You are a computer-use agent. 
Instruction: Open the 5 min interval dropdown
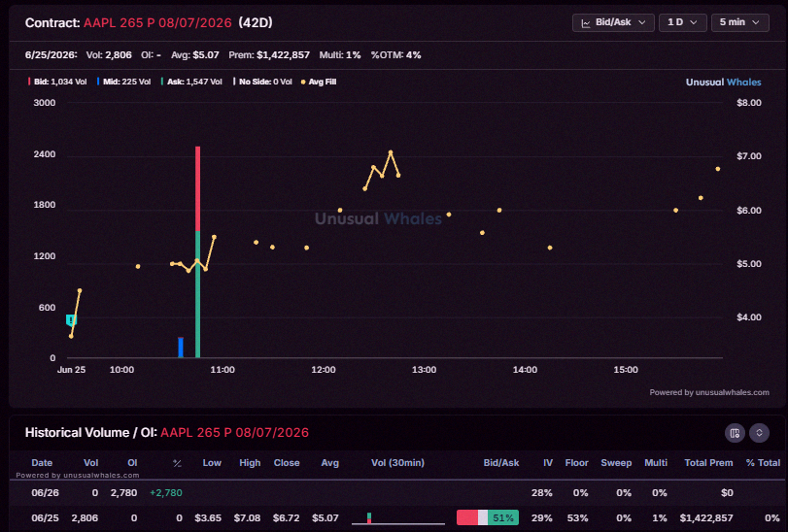739,22
